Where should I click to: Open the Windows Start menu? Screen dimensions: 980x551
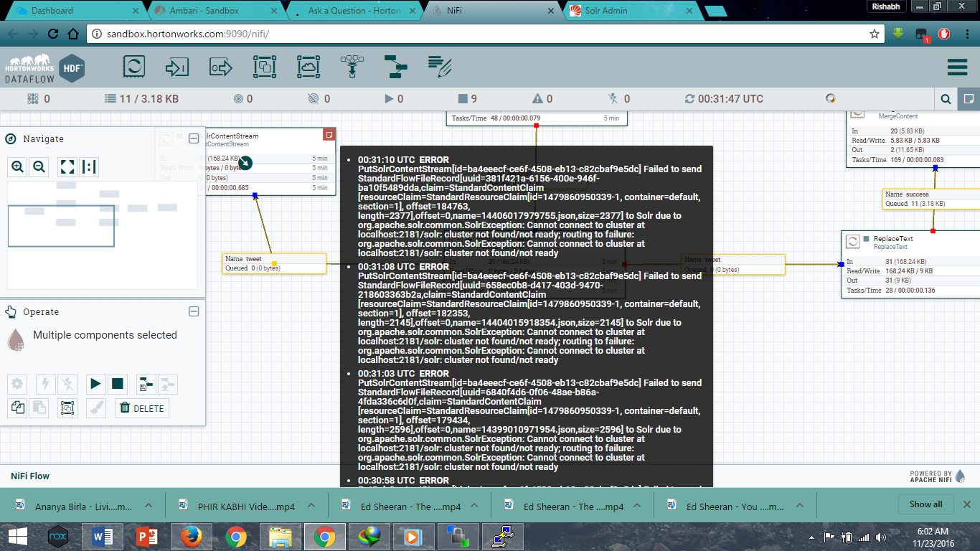(18, 536)
